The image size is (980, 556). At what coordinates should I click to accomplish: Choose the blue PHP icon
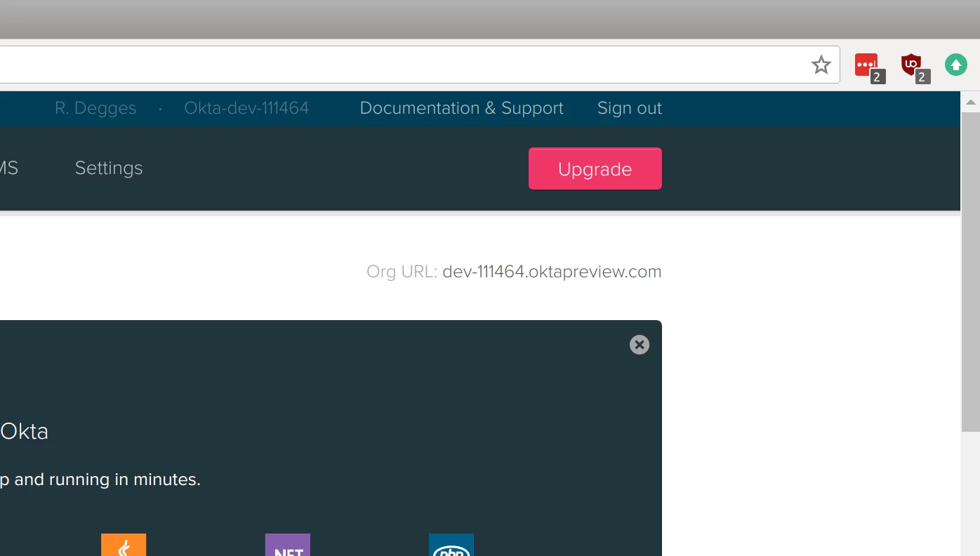point(451,545)
